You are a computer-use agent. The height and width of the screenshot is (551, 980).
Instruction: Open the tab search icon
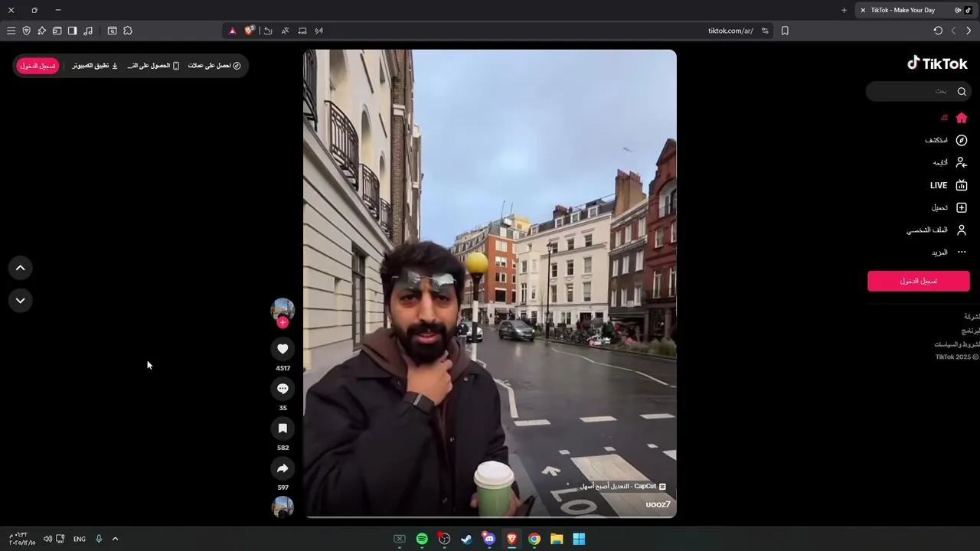112,31
